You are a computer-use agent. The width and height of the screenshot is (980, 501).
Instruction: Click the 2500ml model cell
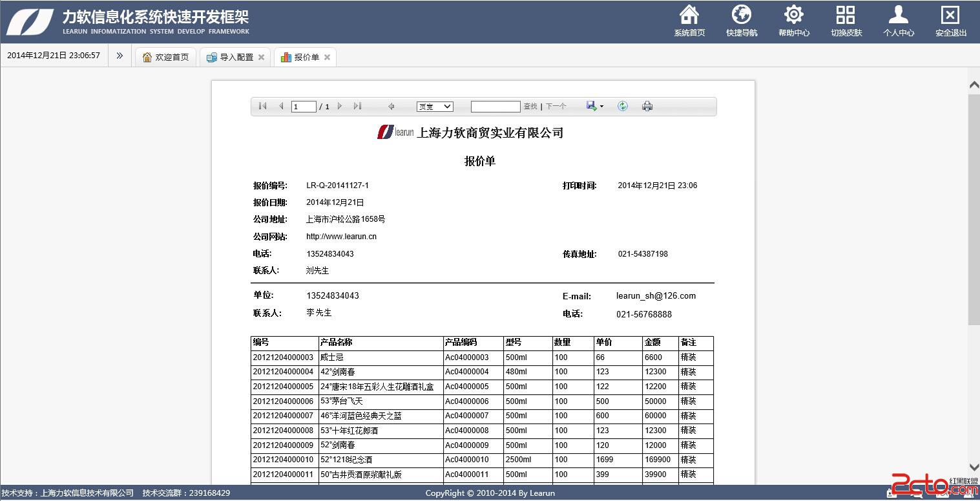pyautogui.click(x=528, y=460)
